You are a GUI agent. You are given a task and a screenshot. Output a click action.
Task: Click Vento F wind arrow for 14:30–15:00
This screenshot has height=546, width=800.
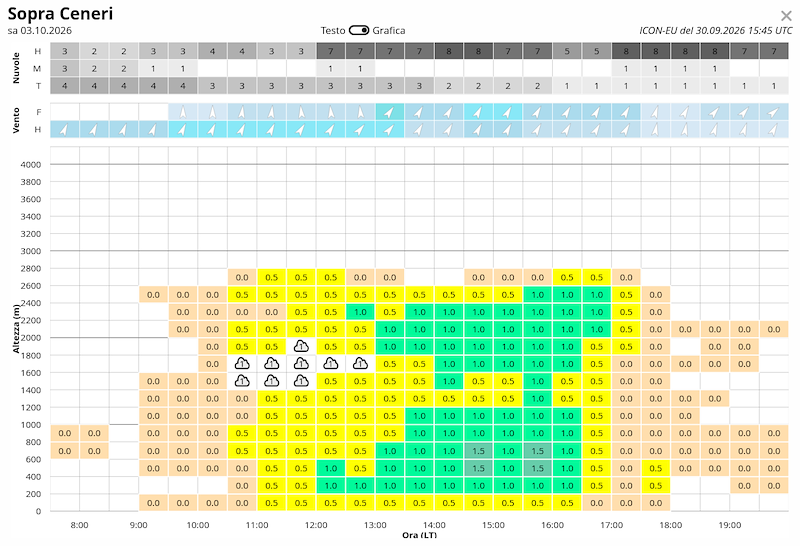pos(479,112)
